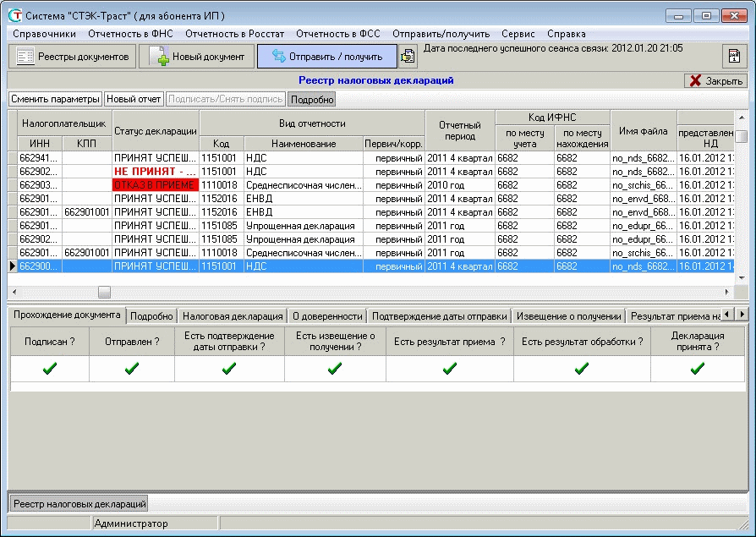Switch to Подробно tab in lower panel

[x=151, y=316]
